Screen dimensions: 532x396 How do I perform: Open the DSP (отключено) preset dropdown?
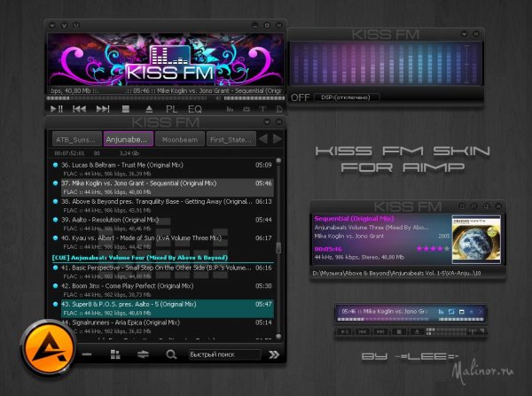click(347, 97)
